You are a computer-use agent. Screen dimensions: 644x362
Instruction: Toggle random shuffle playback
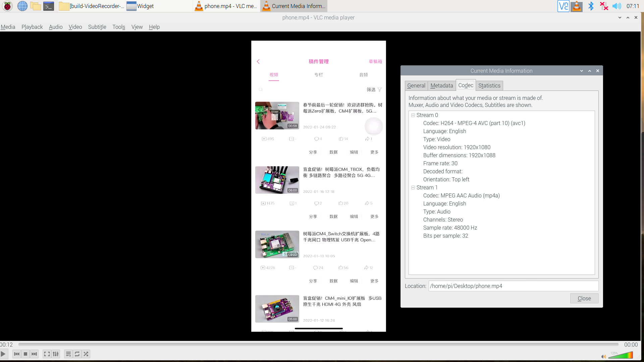[x=86, y=354]
